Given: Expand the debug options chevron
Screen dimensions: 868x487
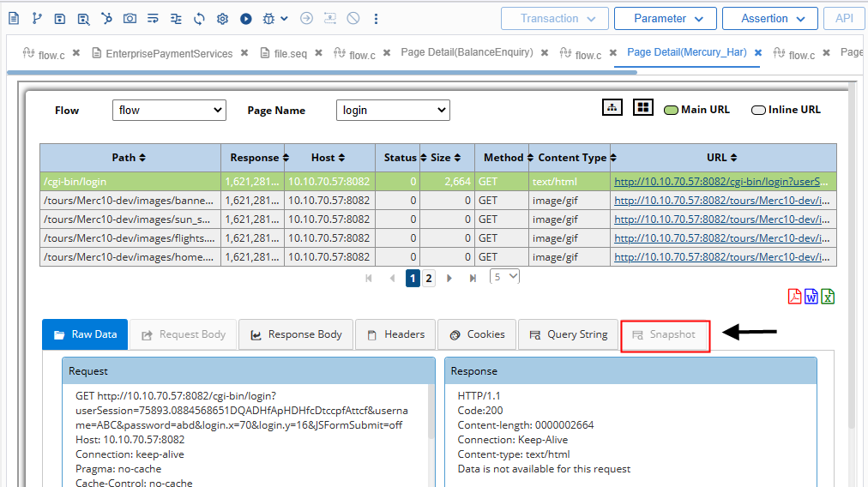Looking at the screenshot, I should tap(284, 18).
